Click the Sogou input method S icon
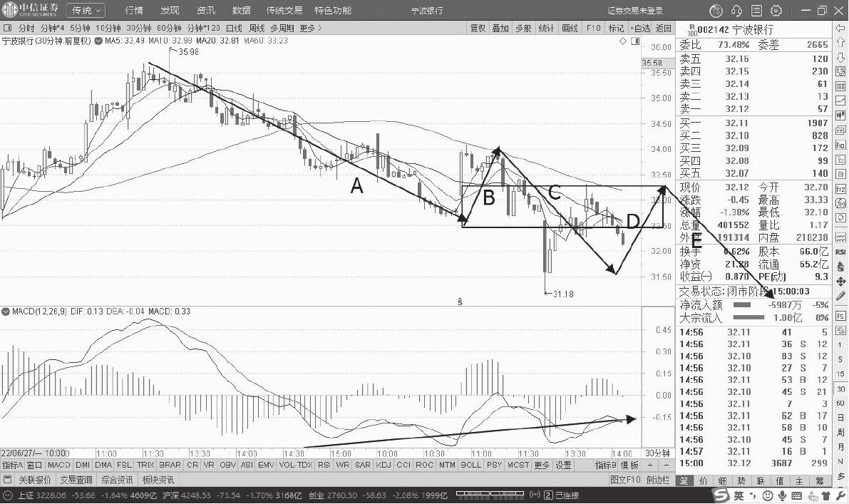Screen dimensions: 849x504 [721, 495]
